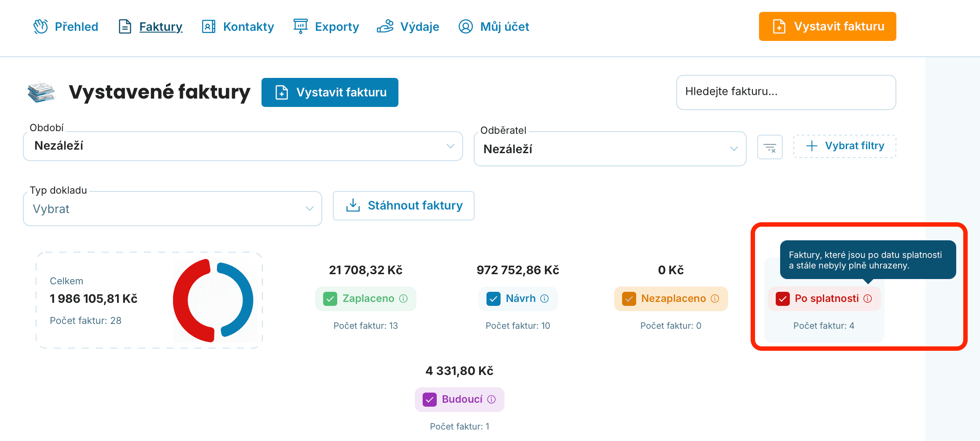This screenshot has width=980, height=441.
Task: Click the document icon in orange Vystavit fakturu
Action: point(779,26)
